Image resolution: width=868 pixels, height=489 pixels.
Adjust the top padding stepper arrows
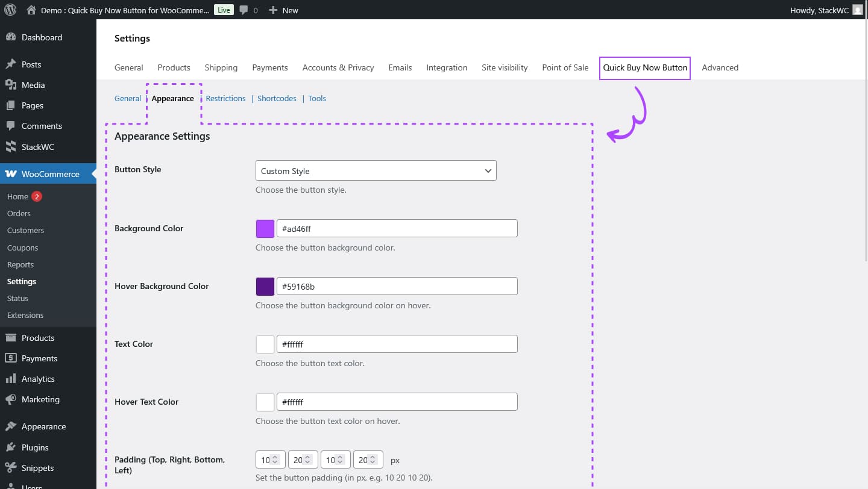point(275,460)
